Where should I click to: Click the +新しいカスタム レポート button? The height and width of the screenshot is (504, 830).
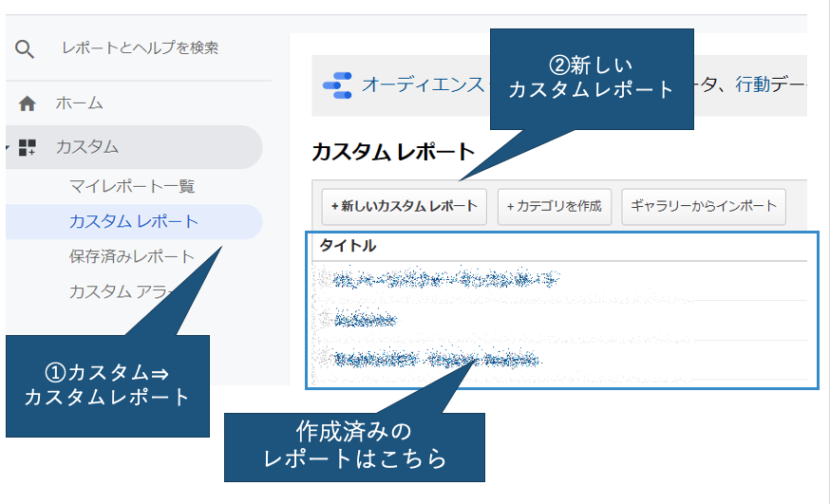(x=404, y=207)
